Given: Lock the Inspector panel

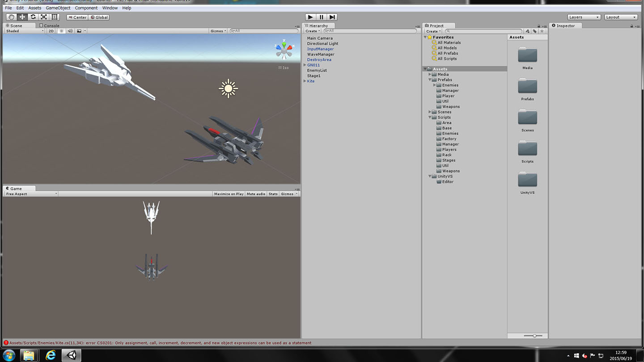Looking at the screenshot, I should (x=631, y=26).
